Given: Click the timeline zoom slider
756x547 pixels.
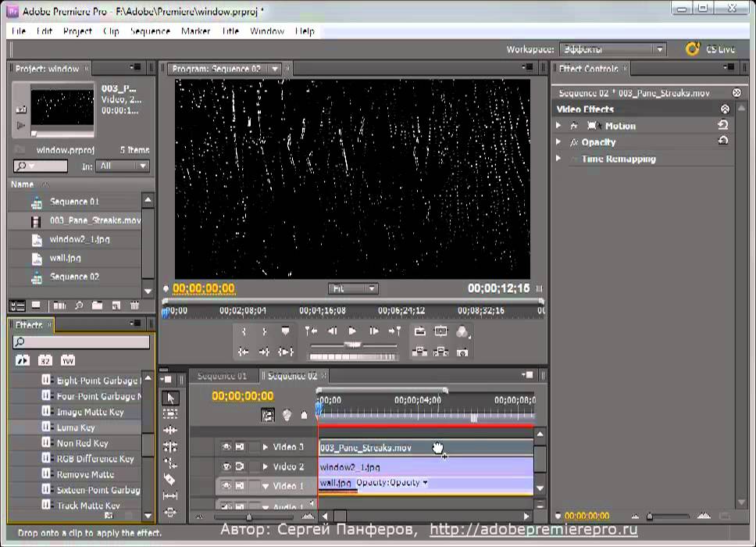Looking at the screenshot, I should pyautogui.click(x=249, y=517).
